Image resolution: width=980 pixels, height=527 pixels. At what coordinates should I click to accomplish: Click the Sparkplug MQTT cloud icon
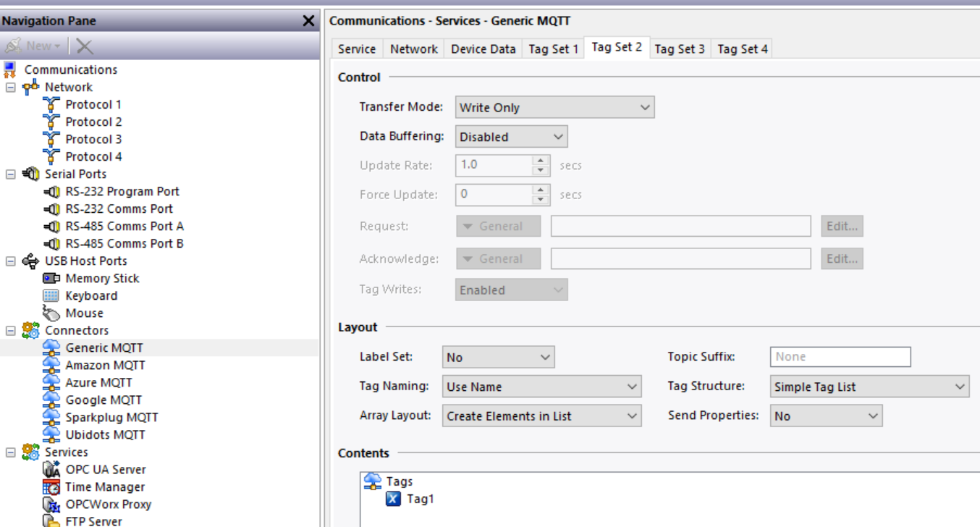(51, 417)
